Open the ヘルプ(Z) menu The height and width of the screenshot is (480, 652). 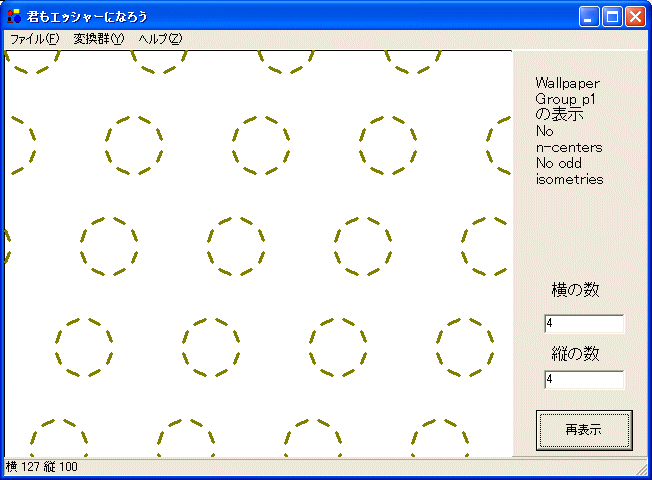[160, 39]
